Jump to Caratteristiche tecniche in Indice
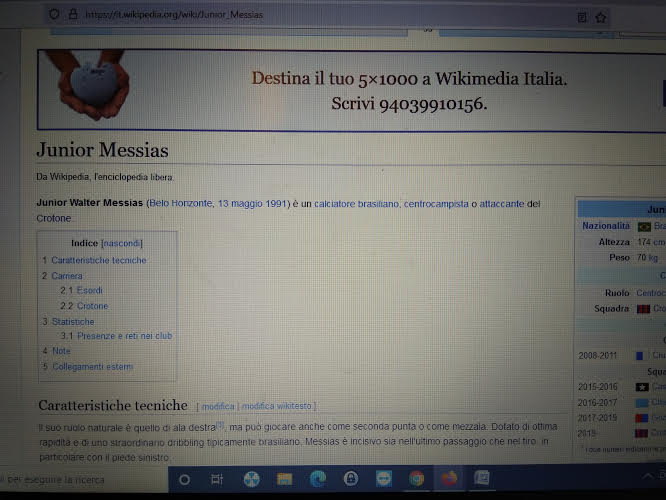 click(x=98, y=260)
